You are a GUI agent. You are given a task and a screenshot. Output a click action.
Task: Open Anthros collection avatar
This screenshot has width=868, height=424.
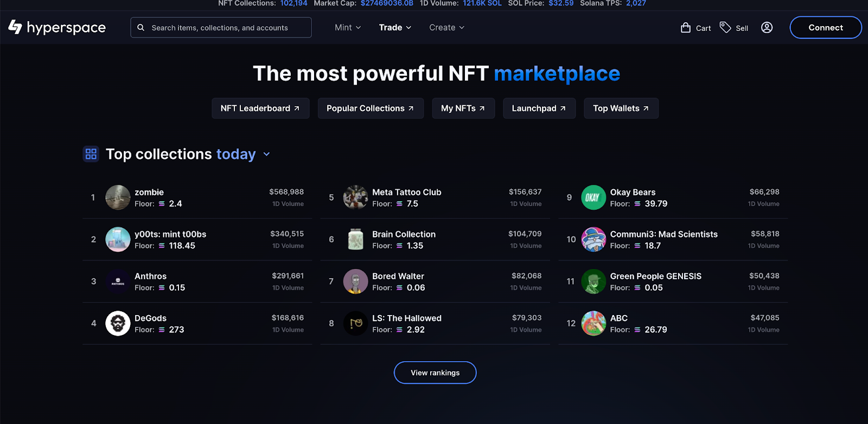[118, 281]
